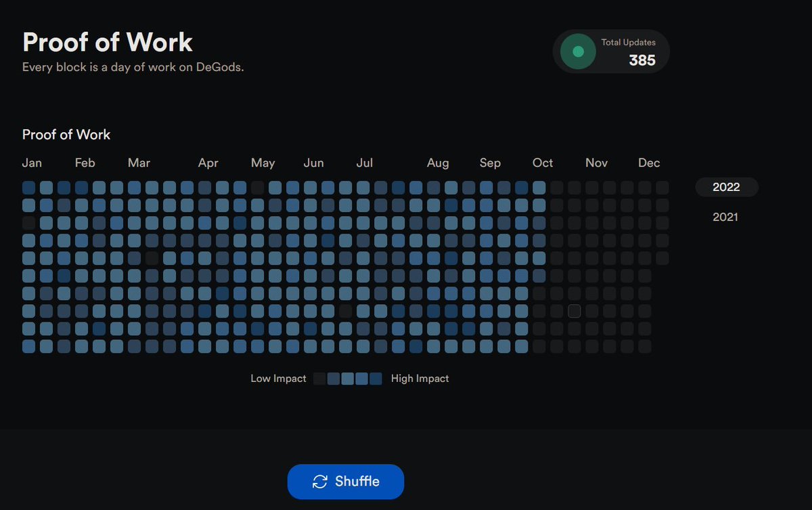Click the first top-row block under Jan

[x=28, y=188]
